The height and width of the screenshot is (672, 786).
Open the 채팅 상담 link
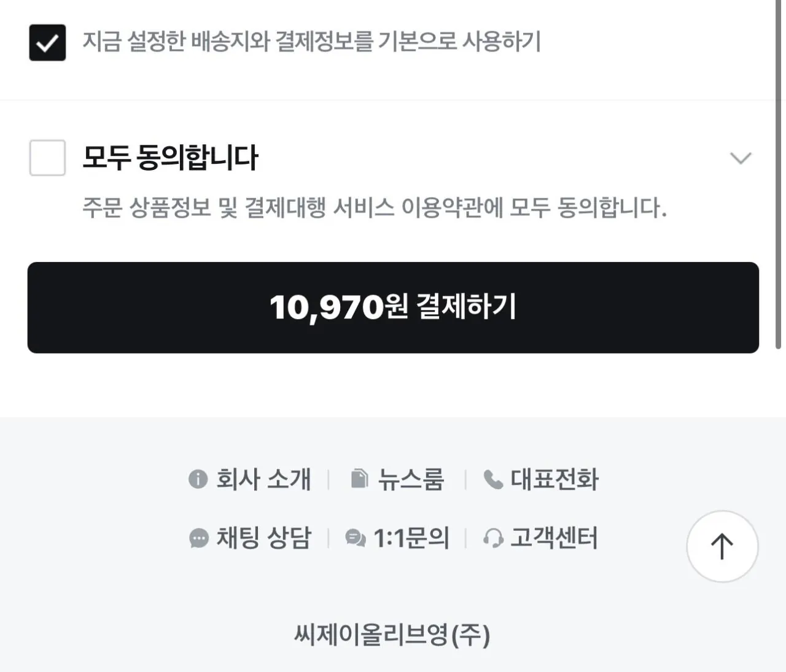[x=264, y=538]
